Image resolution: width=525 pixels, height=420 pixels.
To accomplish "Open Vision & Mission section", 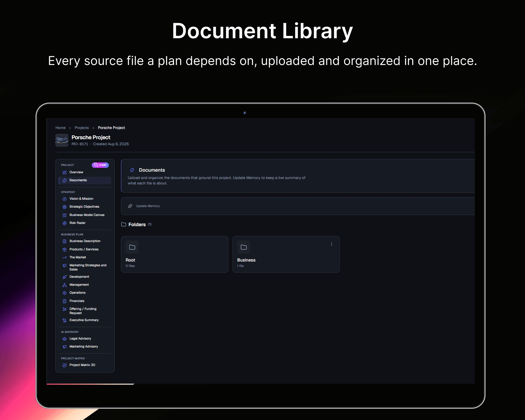I will 85,199.
